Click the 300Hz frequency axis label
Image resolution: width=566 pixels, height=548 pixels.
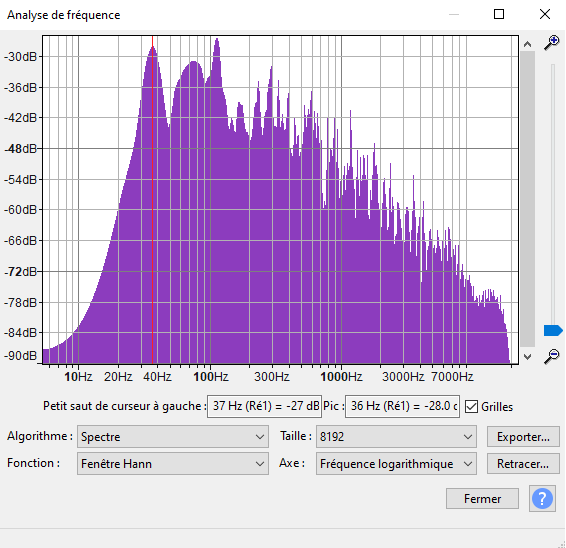[x=272, y=377]
